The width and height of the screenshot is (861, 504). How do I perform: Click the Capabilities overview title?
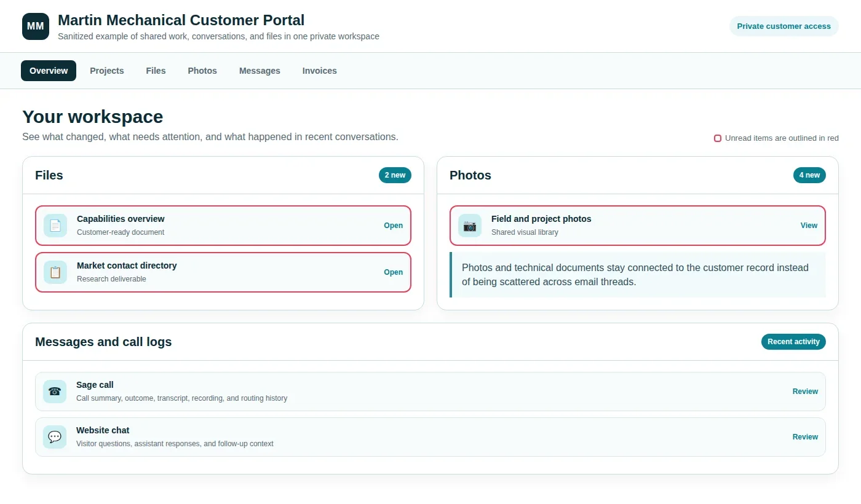coord(121,219)
